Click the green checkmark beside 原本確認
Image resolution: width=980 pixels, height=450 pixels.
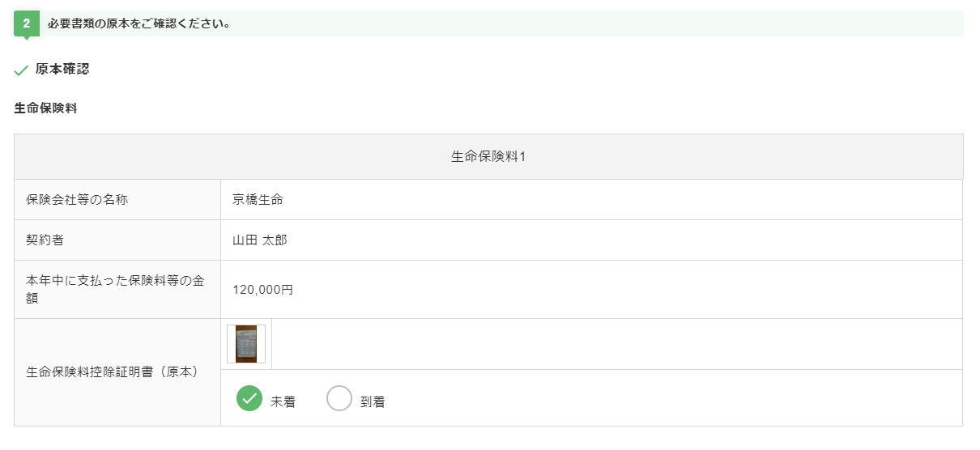click(x=22, y=70)
